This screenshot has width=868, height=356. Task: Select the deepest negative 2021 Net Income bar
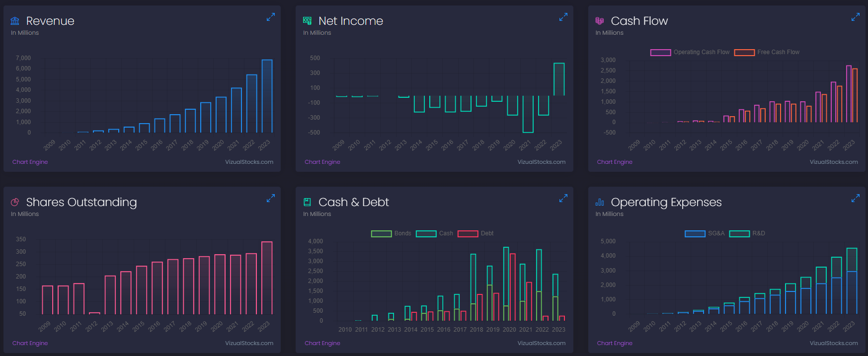point(528,114)
